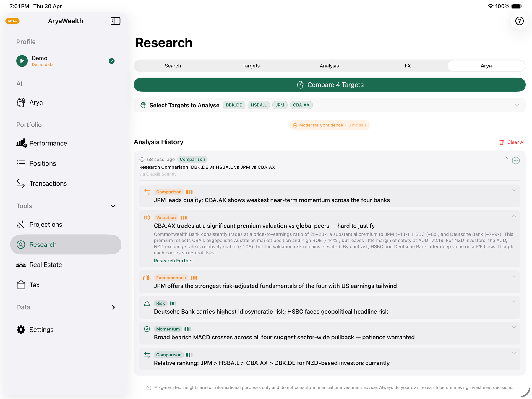Viewport: 532px width, 399px height.
Task: Click "via Claude Sonnet" text
Action: (158, 174)
